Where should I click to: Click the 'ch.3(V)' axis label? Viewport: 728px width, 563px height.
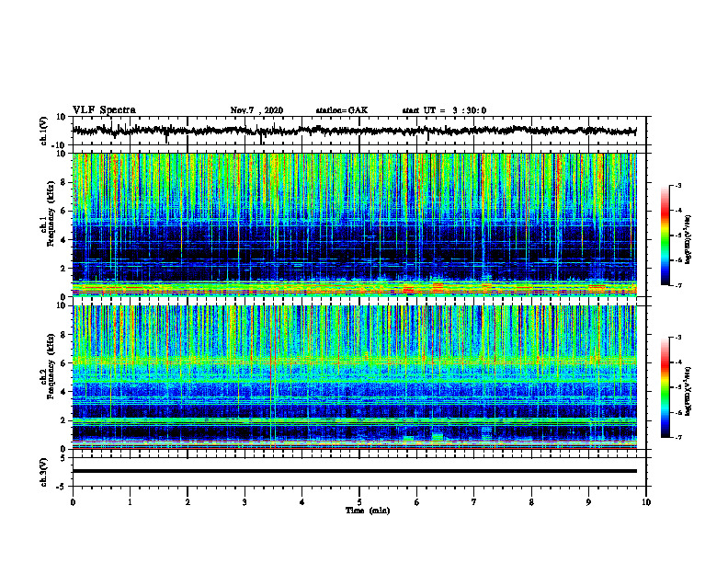click(44, 473)
